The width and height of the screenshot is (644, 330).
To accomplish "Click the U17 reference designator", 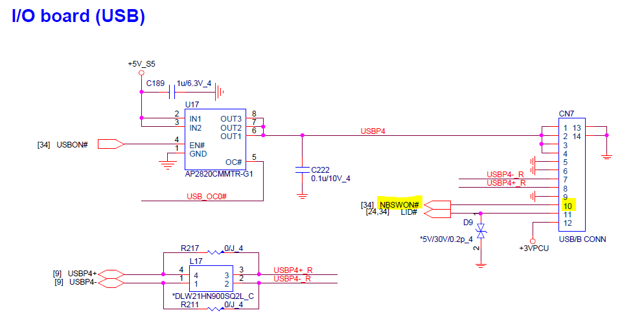I will [x=192, y=105].
